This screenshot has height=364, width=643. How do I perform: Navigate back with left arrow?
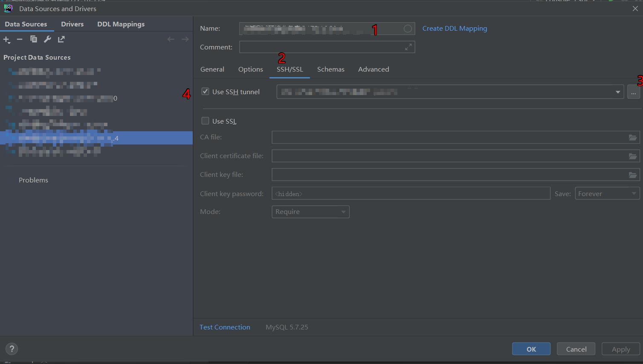171,39
